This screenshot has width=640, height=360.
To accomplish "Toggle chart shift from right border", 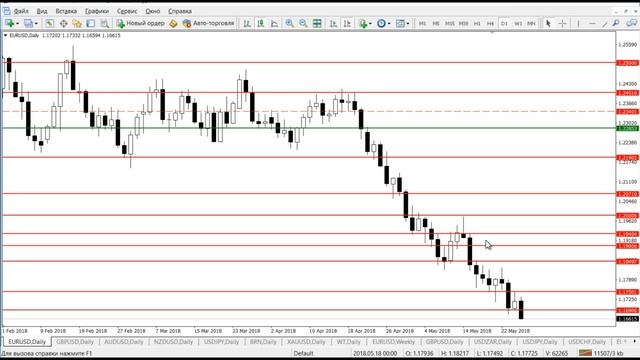I will tap(347, 23).
